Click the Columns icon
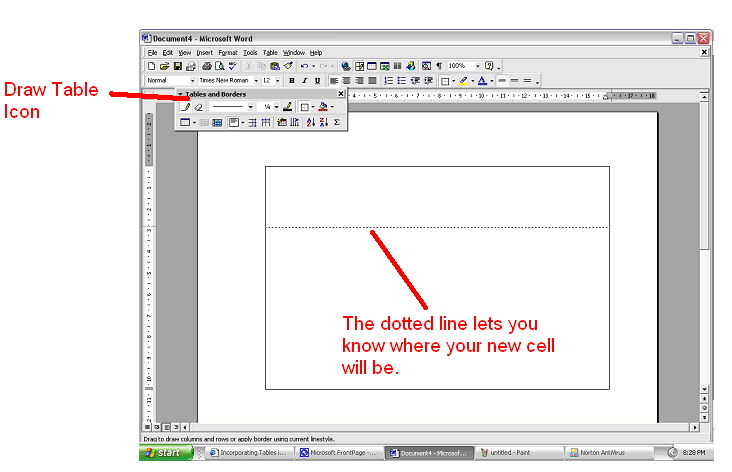 point(398,66)
